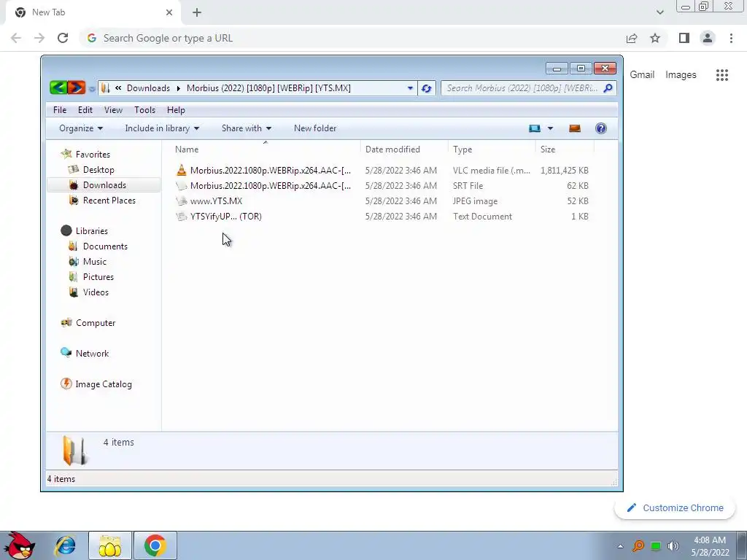Click the folder icon in the address bar
747x560 pixels.
(106, 88)
